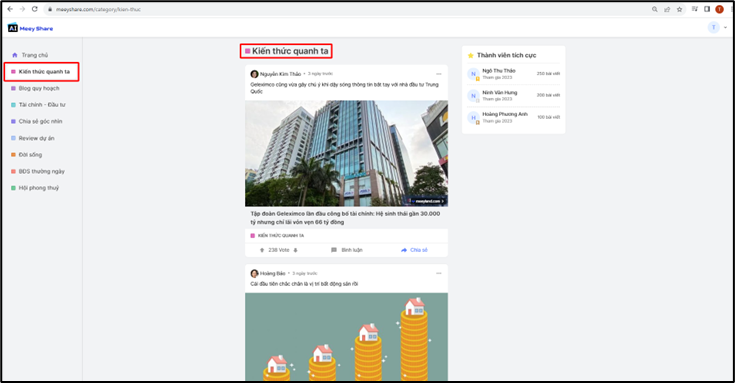The image size is (735, 383).
Task: Click Hoàng Phương Anh's avatar icon
Action: click(x=473, y=118)
